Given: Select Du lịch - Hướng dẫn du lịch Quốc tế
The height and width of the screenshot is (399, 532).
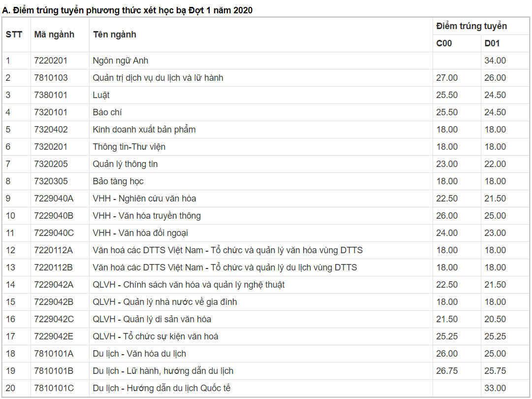Looking at the screenshot, I should click(161, 388).
